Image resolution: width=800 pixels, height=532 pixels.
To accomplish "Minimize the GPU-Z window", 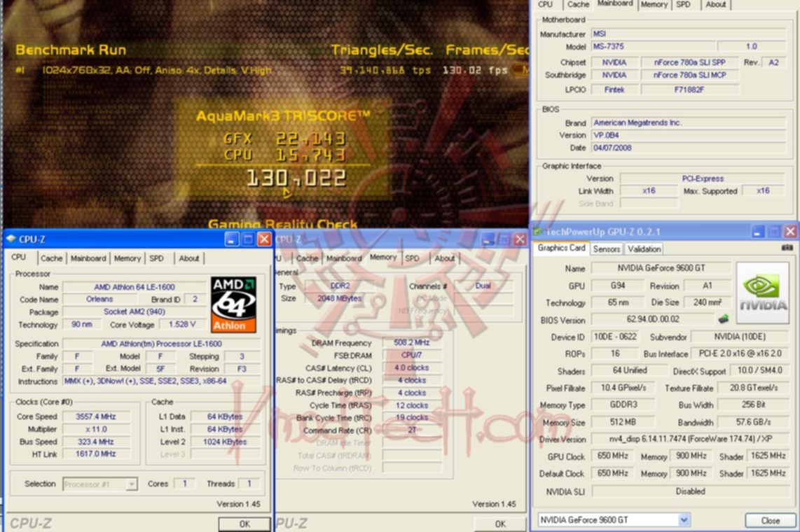I will 758,232.
